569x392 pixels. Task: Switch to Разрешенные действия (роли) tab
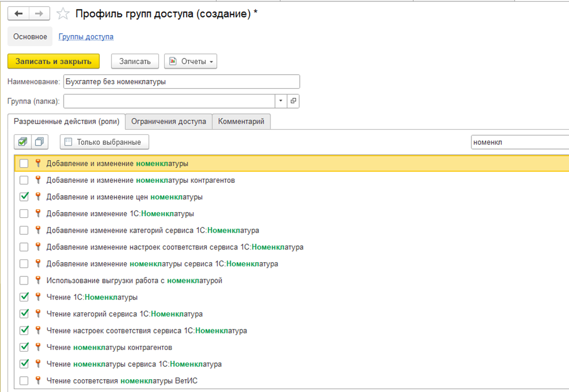(67, 122)
